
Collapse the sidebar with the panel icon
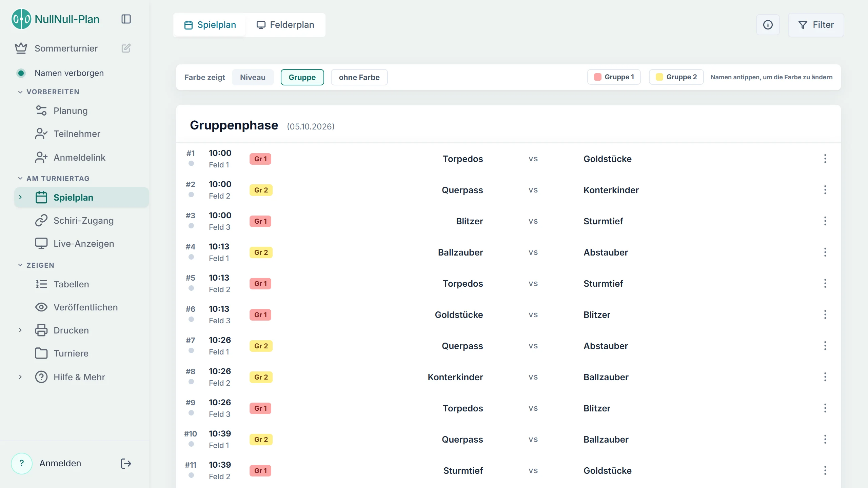(126, 19)
